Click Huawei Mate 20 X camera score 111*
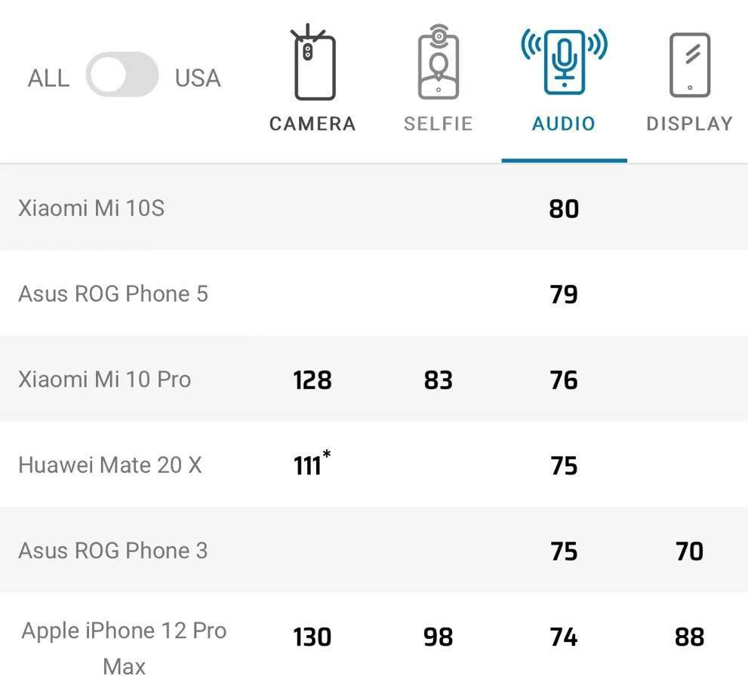 pos(312,464)
